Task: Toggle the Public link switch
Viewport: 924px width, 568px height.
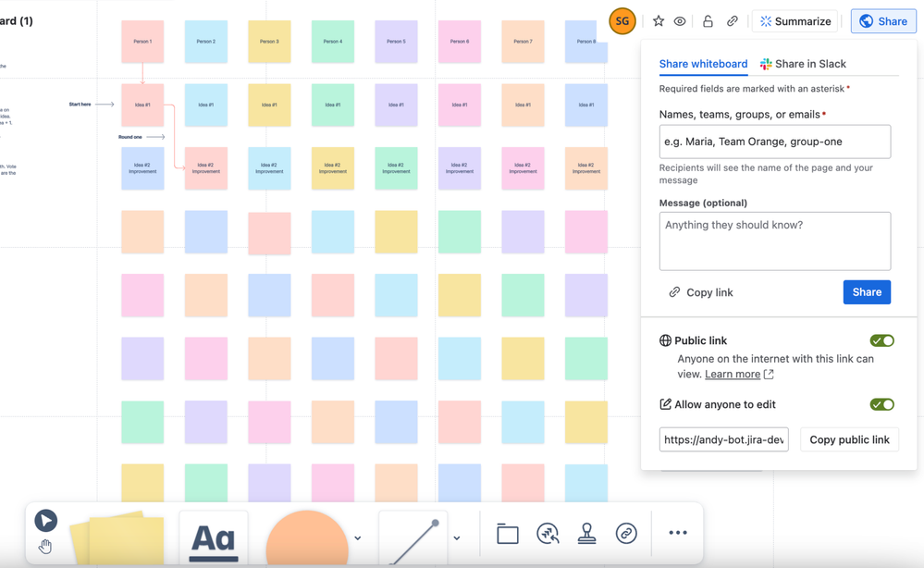Action: (882, 340)
